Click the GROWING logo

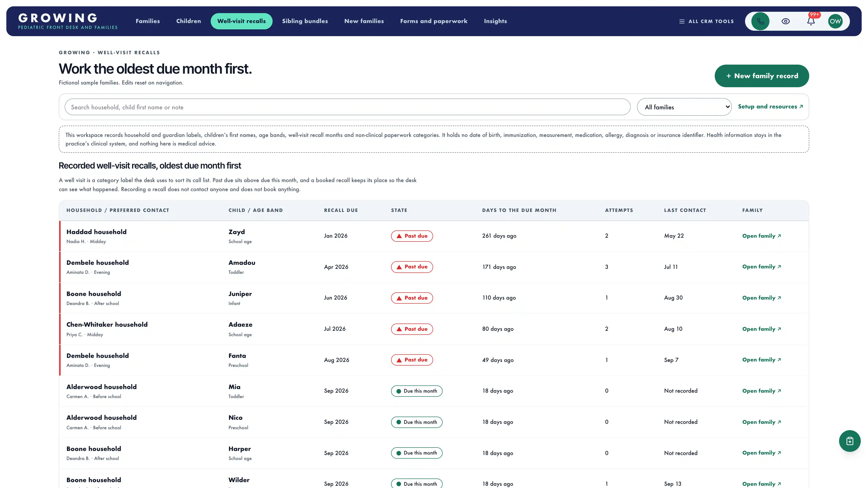tap(68, 21)
